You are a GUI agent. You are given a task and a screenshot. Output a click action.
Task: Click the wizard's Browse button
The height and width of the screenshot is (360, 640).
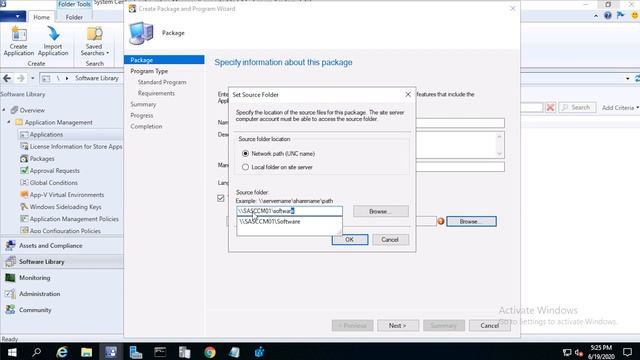click(x=471, y=221)
